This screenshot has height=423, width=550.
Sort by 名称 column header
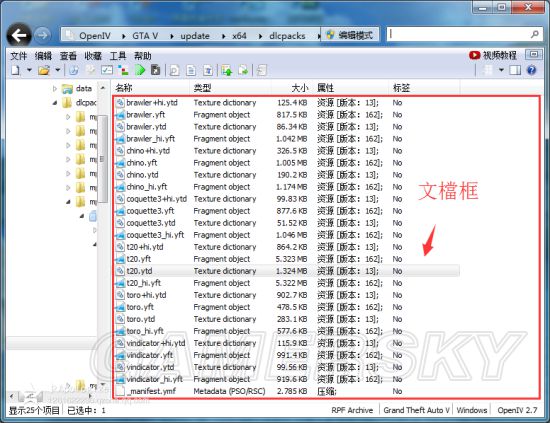pos(124,88)
